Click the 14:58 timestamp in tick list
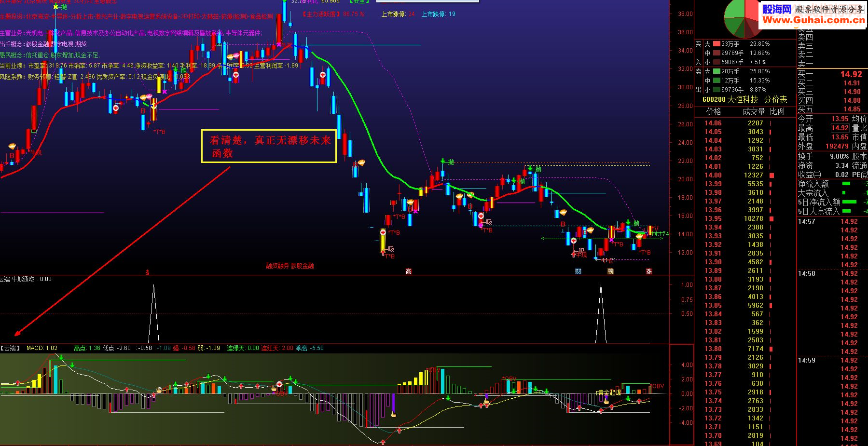Image resolution: width=868 pixels, height=446 pixels. (x=806, y=273)
